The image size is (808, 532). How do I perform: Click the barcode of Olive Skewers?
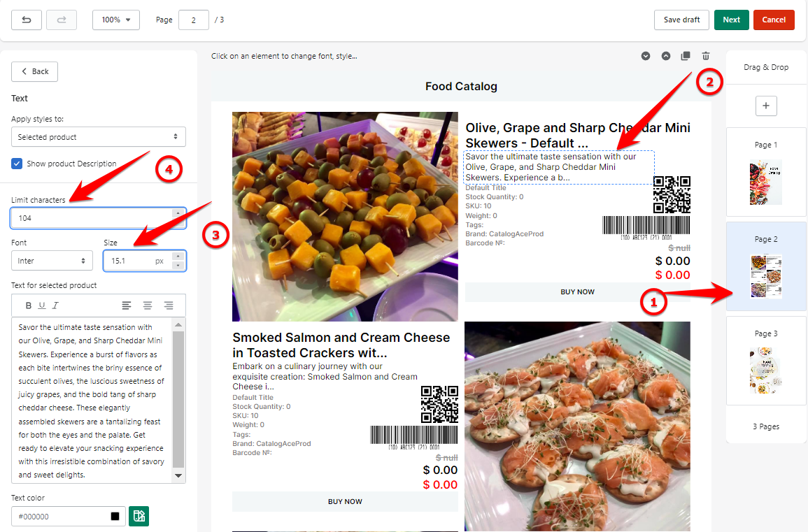click(646, 228)
